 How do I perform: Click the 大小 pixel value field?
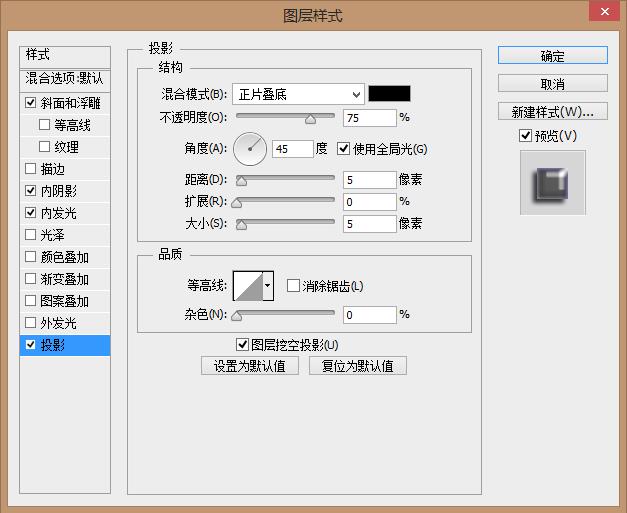click(x=370, y=224)
